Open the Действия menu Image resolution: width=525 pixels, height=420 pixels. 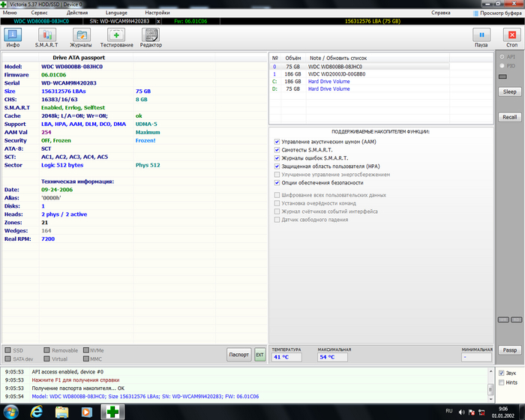[76, 13]
